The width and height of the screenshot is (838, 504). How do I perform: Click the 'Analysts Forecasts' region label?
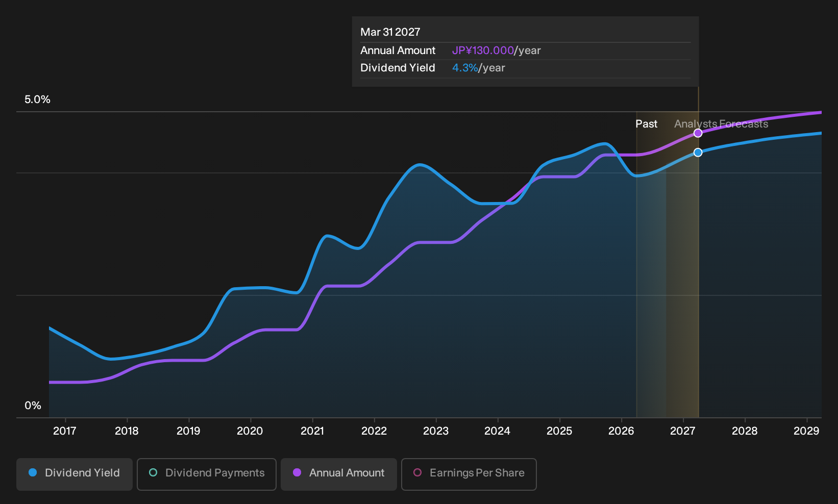[721, 124]
